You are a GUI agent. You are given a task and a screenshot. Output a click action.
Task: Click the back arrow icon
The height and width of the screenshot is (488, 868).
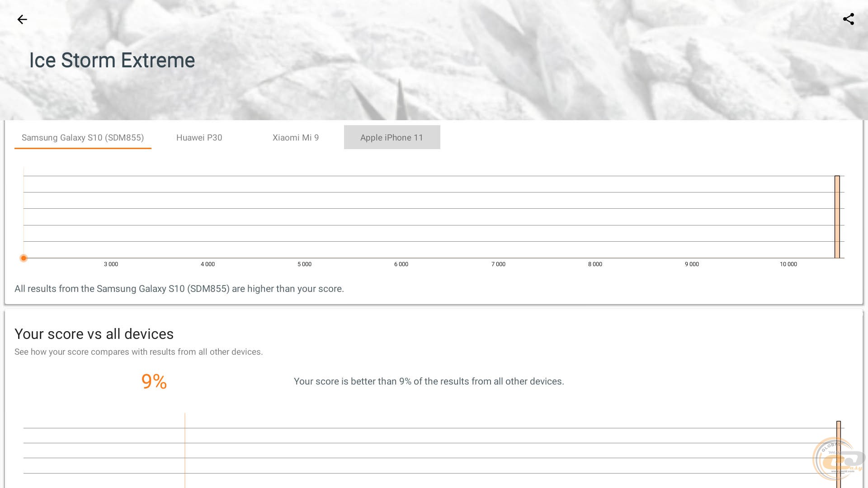22,19
